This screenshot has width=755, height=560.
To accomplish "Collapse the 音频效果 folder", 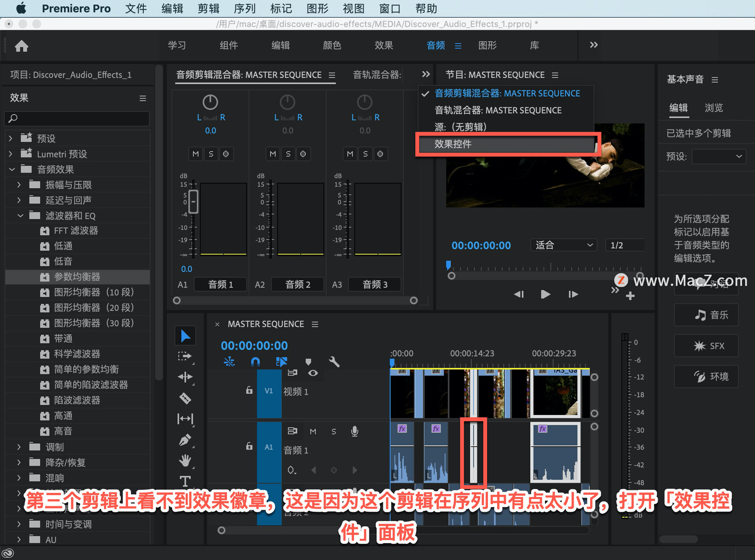I will (12, 169).
